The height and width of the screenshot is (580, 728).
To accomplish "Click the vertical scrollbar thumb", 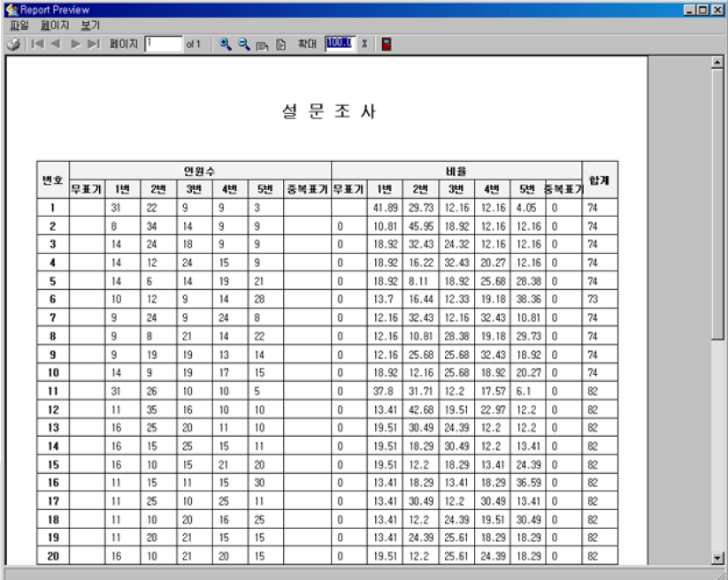I will pos(717,204).
